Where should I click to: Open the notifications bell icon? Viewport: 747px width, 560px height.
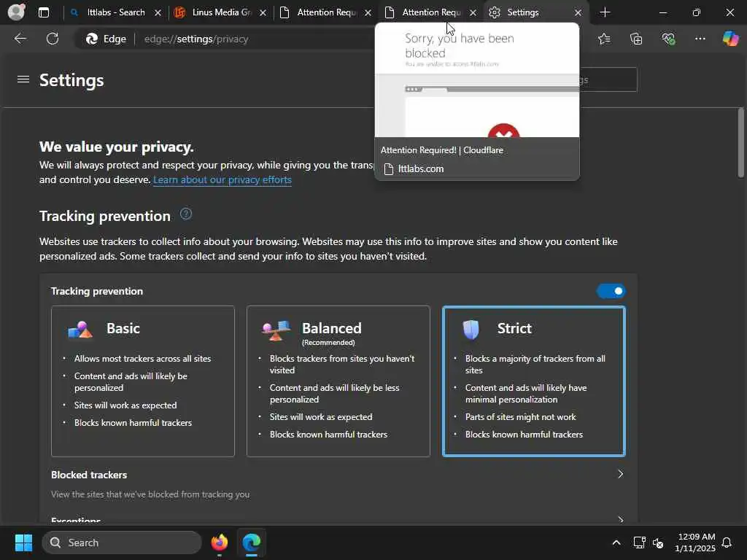click(x=727, y=542)
